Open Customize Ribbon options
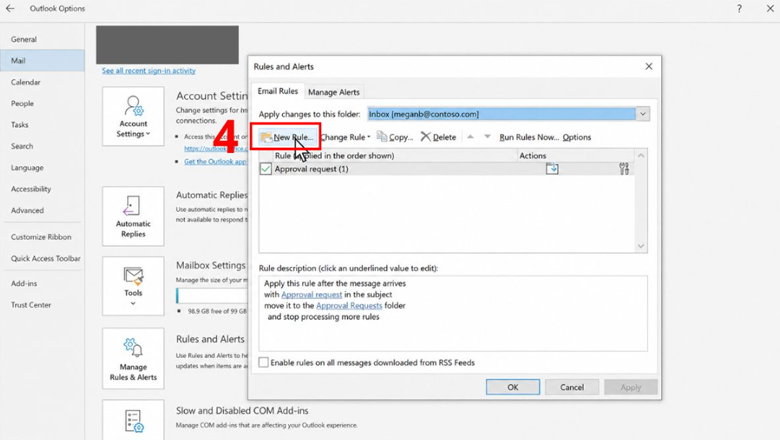 click(42, 237)
